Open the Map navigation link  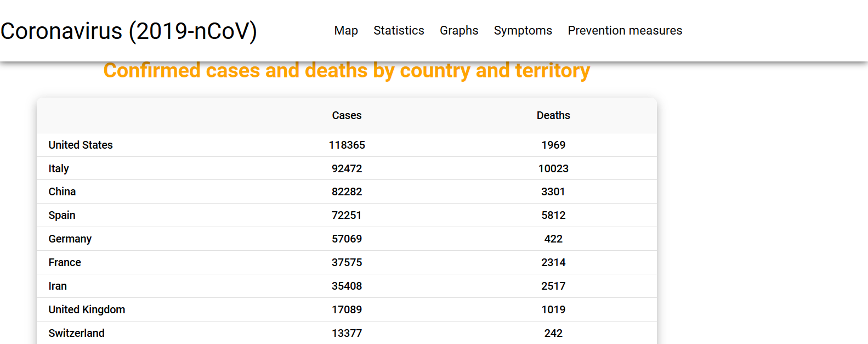(346, 31)
